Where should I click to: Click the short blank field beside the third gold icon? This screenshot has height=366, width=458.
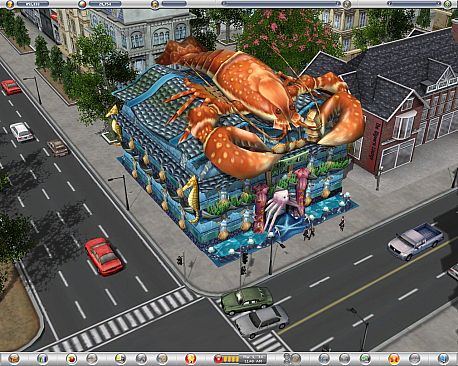(174, 4)
